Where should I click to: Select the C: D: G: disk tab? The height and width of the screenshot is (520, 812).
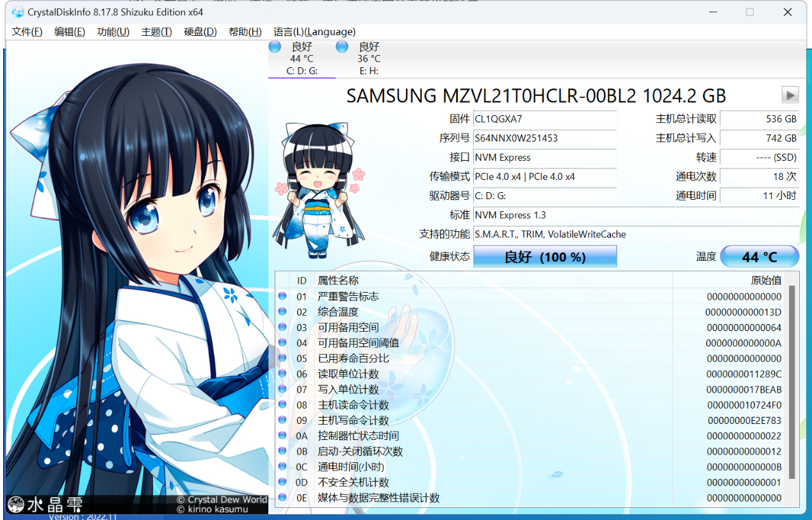click(x=302, y=59)
